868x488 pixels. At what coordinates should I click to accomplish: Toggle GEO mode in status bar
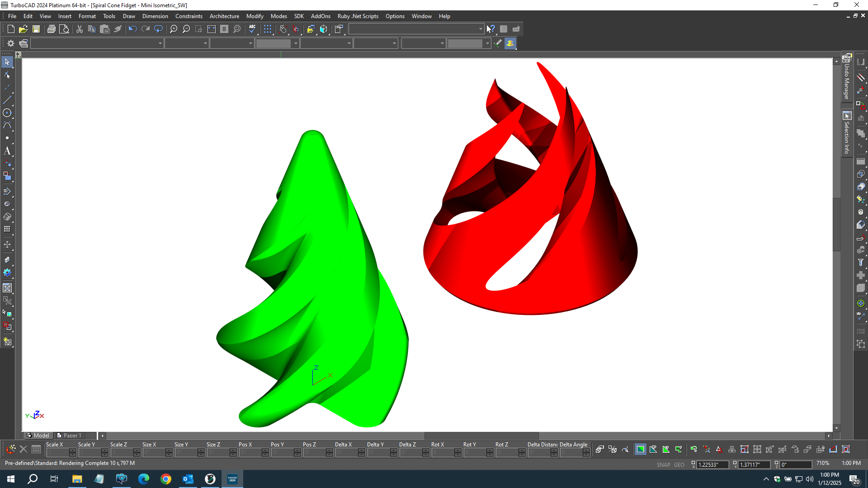click(679, 465)
